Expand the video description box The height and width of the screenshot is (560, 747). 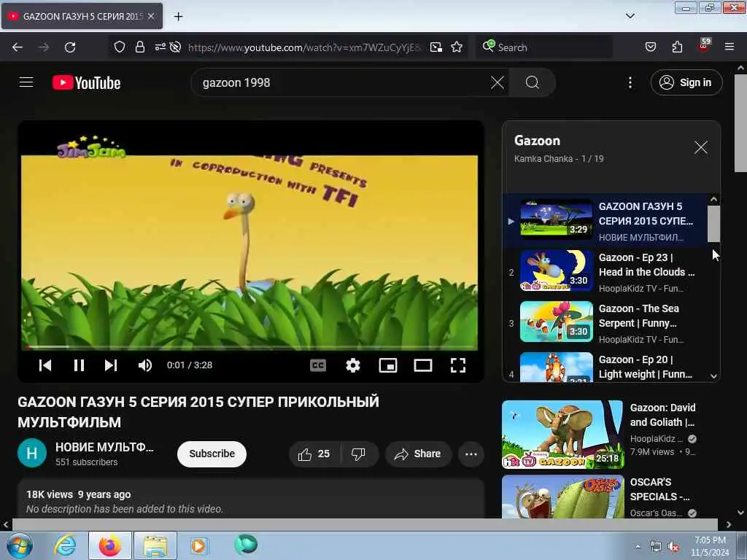pyautogui.click(x=251, y=499)
